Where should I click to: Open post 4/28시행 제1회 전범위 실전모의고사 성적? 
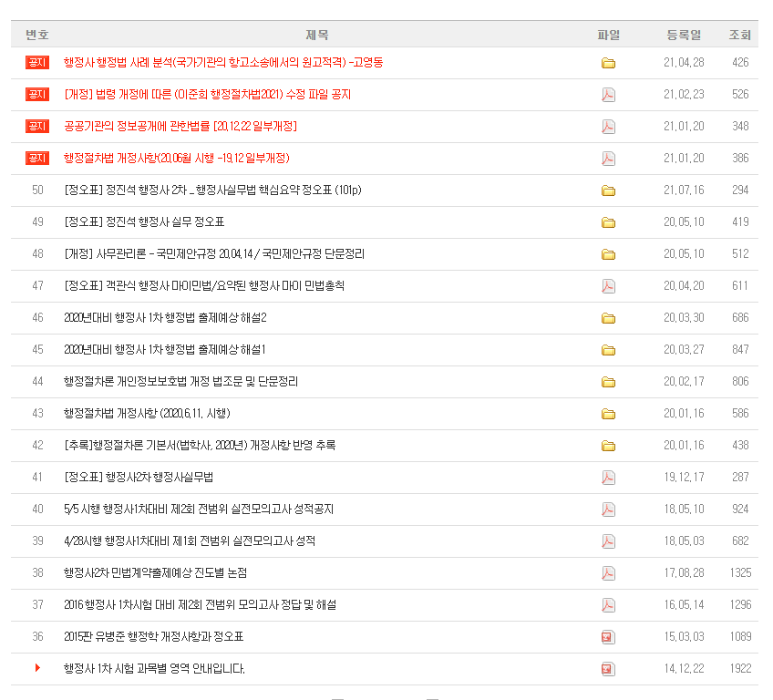coord(190,540)
